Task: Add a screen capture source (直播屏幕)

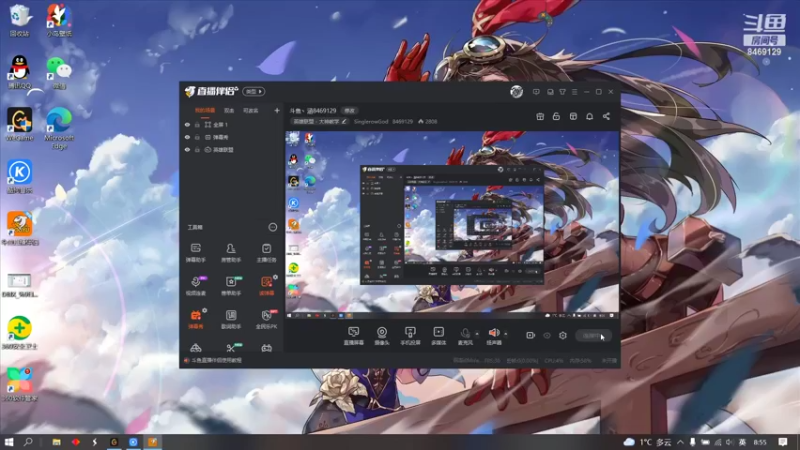Action: point(353,336)
